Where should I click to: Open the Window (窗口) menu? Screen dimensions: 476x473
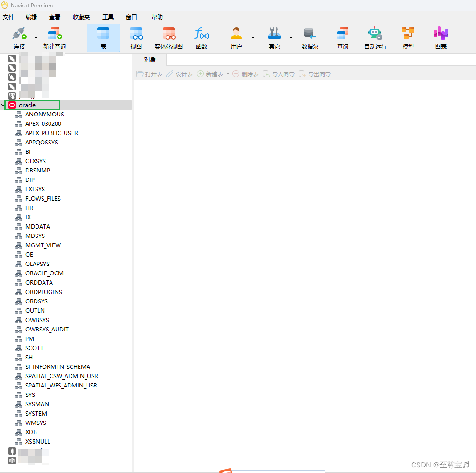click(131, 17)
